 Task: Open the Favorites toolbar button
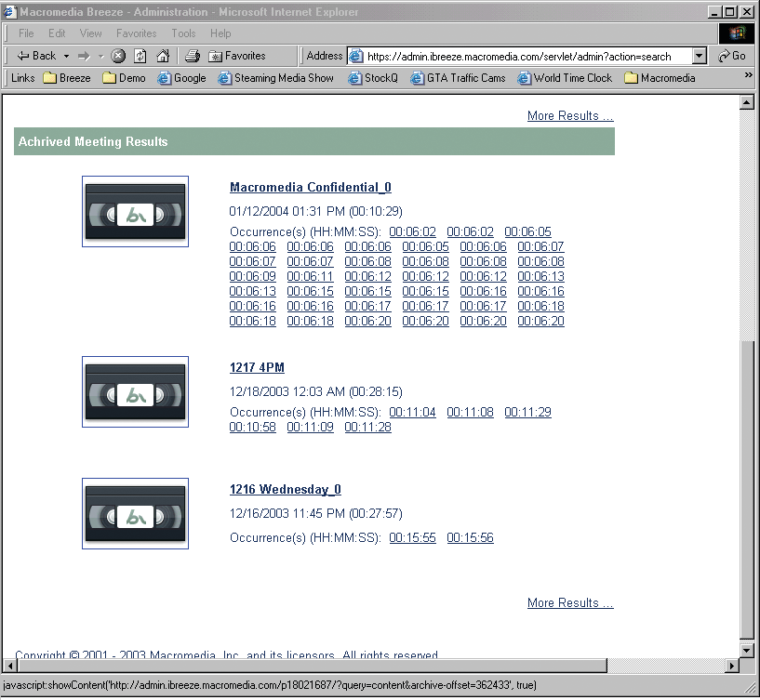(x=237, y=56)
